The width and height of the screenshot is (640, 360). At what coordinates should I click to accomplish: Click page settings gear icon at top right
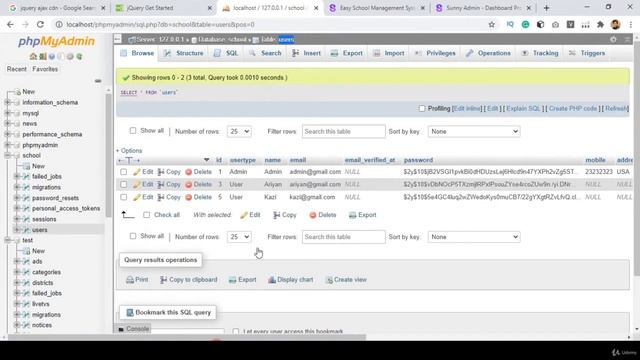coord(613,40)
